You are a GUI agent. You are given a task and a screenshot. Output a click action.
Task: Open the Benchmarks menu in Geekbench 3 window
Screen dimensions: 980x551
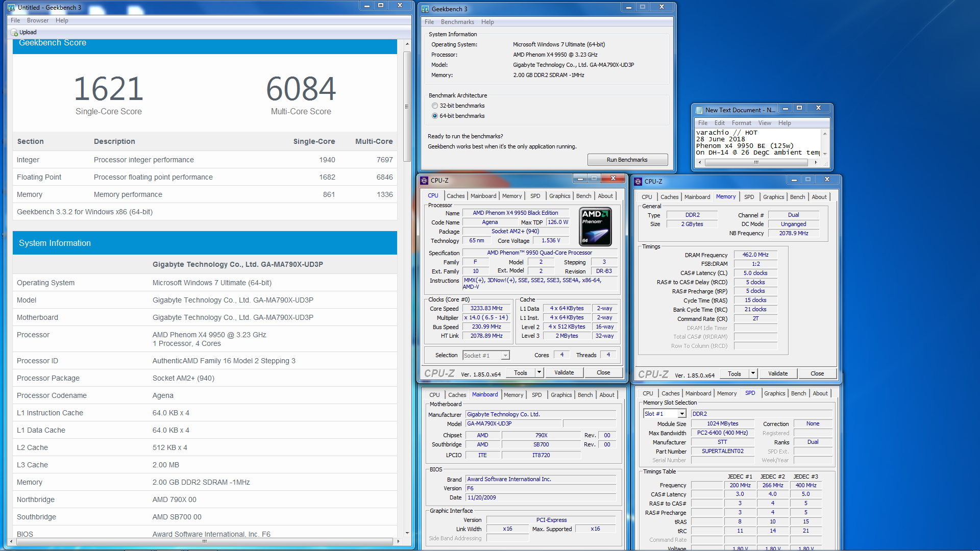point(457,22)
